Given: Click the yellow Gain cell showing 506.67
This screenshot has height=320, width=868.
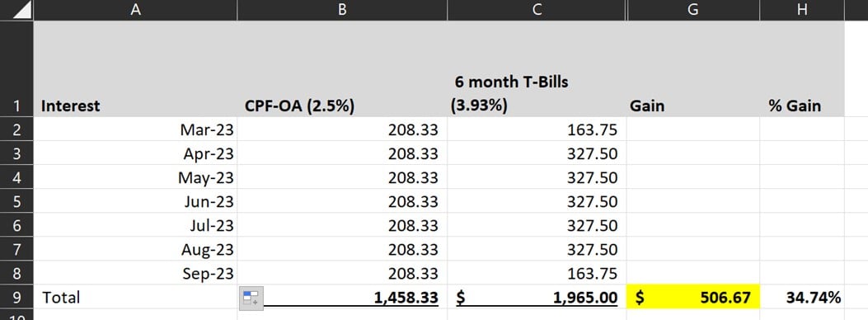Looking at the screenshot, I should (x=693, y=297).
